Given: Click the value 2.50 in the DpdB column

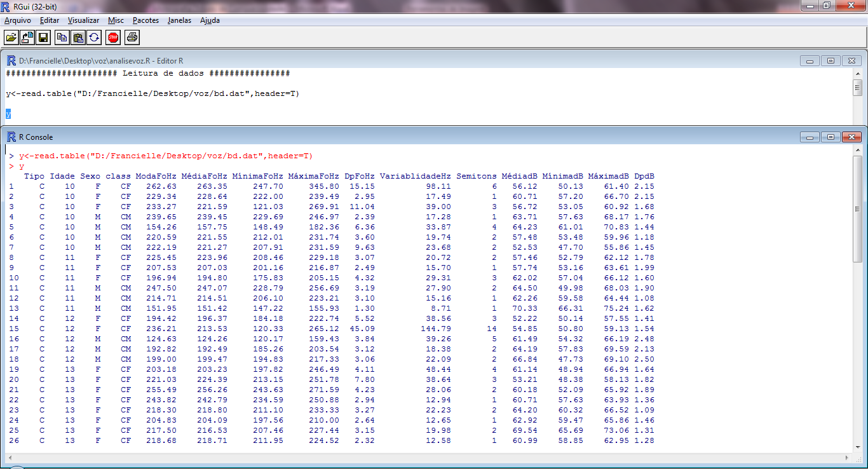Looking at the screenshot, I should click(644, 359).
